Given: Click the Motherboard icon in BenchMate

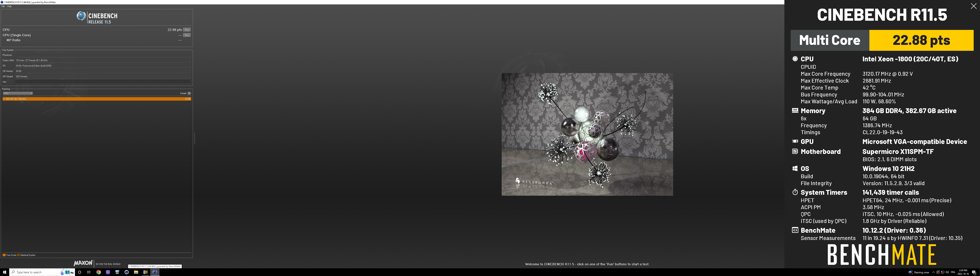Looking at the screenshot, I should click(x=795, y=151).
